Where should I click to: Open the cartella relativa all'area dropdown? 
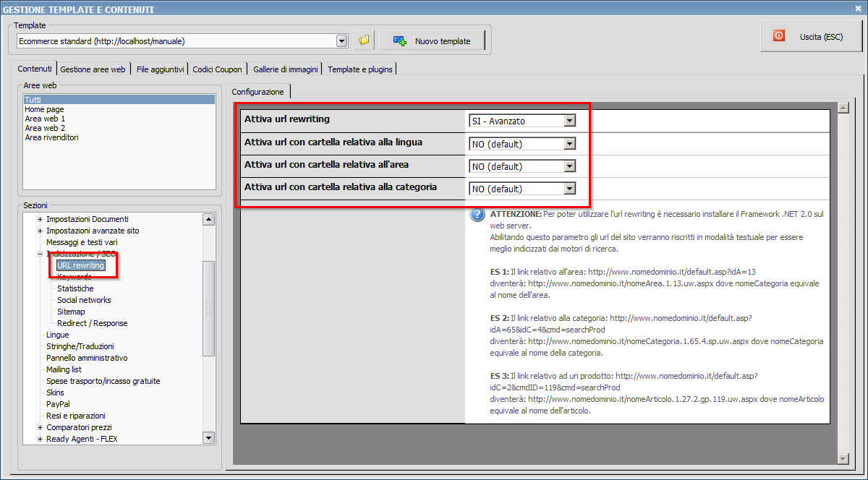point(570,166)
